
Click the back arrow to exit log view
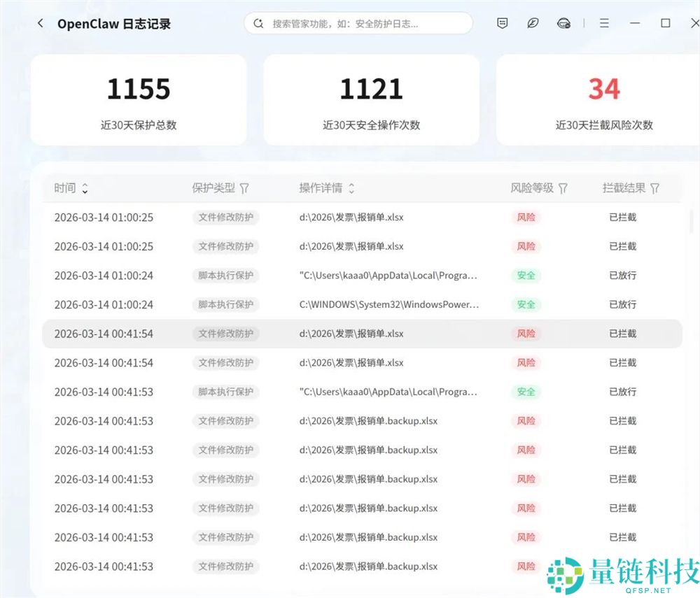click(40, 22)
